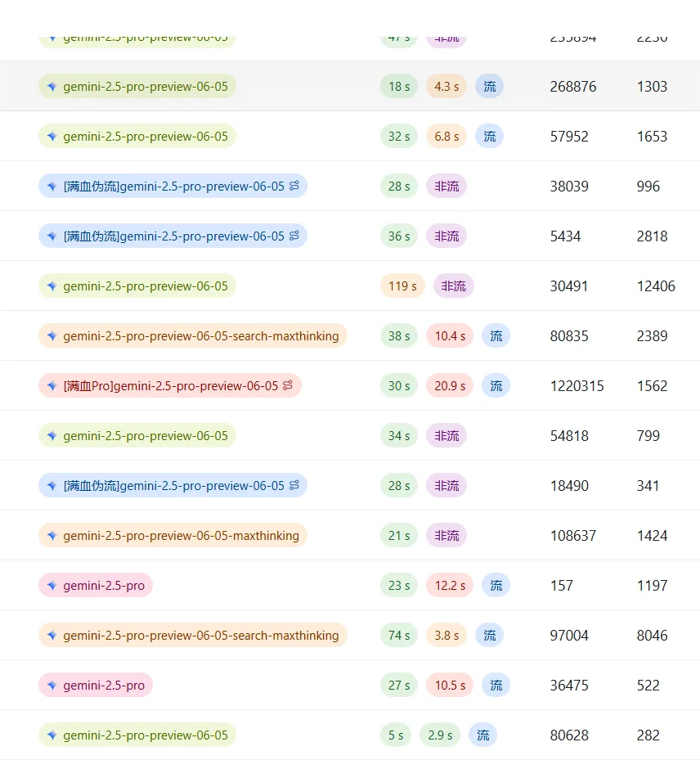Click the Gemini sparkle icon in the 157 row
Screen dimensions: 700x760
point(52,585)
